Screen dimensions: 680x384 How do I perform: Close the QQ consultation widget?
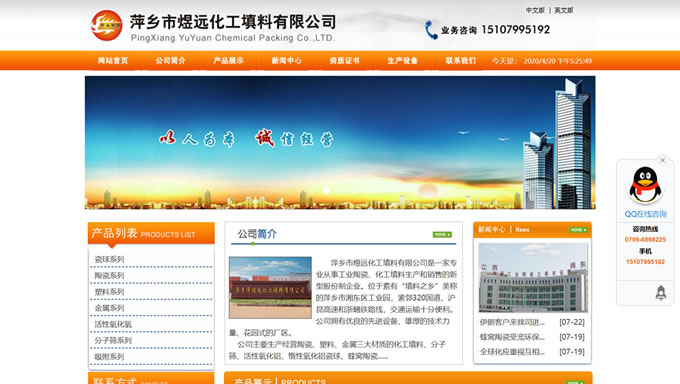pyautogui.click(x=662, y=160)
